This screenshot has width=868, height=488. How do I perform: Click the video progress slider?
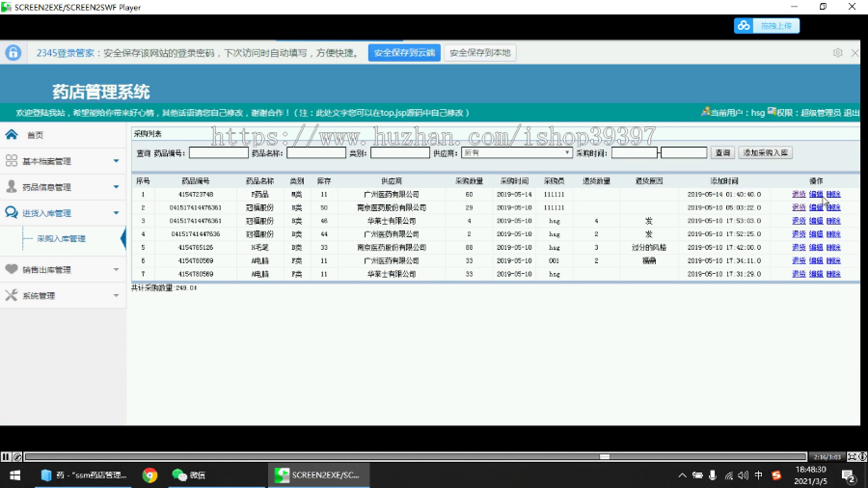pyautogui.click(x=415, y=457)
